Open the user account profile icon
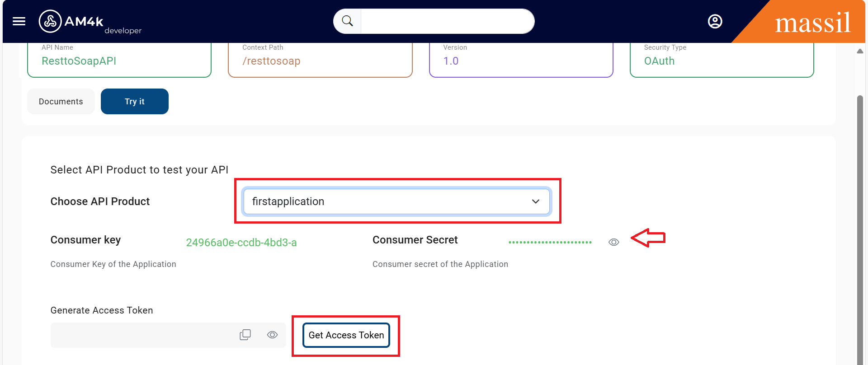 point(715,21)
